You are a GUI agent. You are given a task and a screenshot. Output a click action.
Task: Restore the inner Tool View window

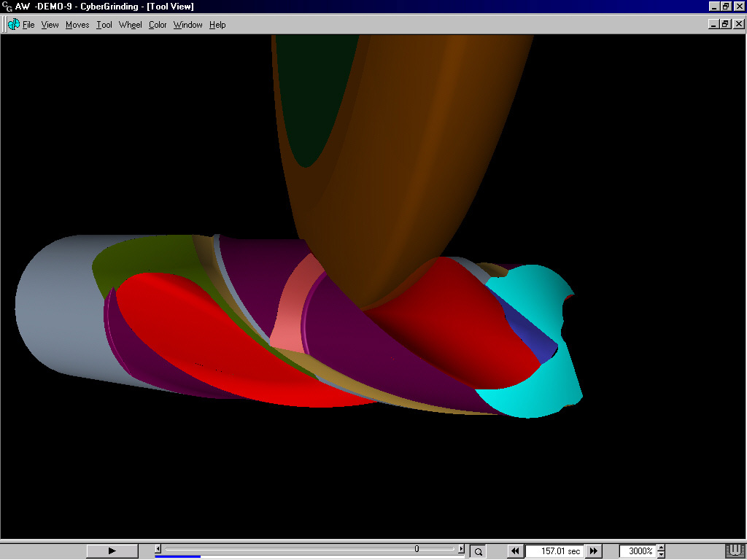click(726, 24)
